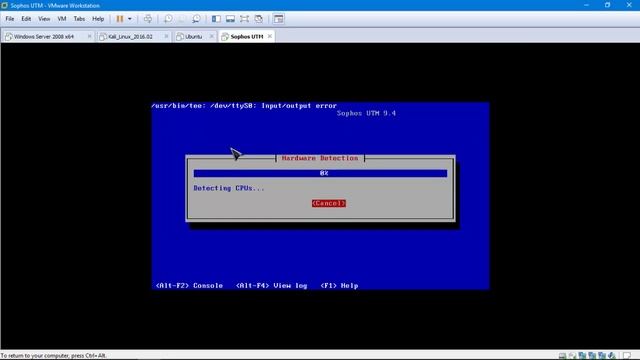Image resolution: width=640 pixels, height=360 pixels.
Task: Open the Help menu
Action: coord(98,19)
